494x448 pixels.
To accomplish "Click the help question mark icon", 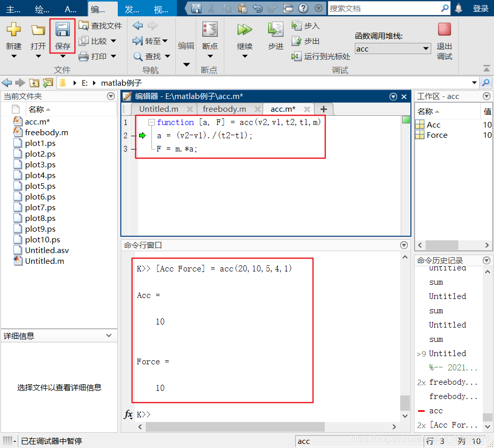I will pos(303,8).
